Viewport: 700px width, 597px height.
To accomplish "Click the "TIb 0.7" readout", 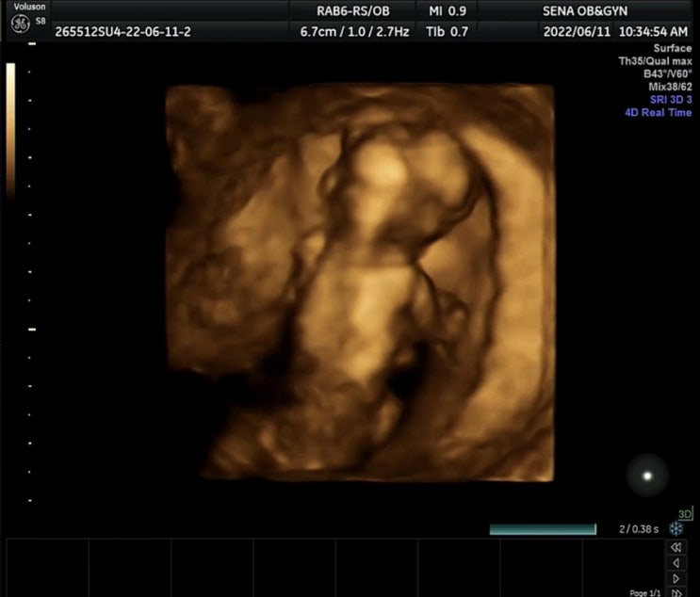I will (x=447, y=32).
